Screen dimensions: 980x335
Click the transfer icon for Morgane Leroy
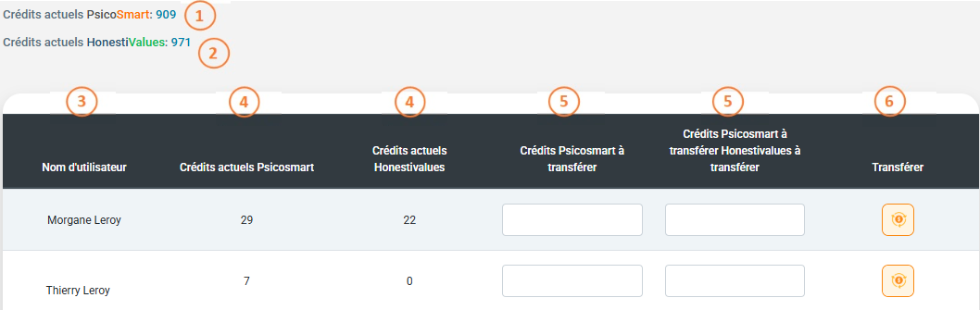click(x=898, y=219)
